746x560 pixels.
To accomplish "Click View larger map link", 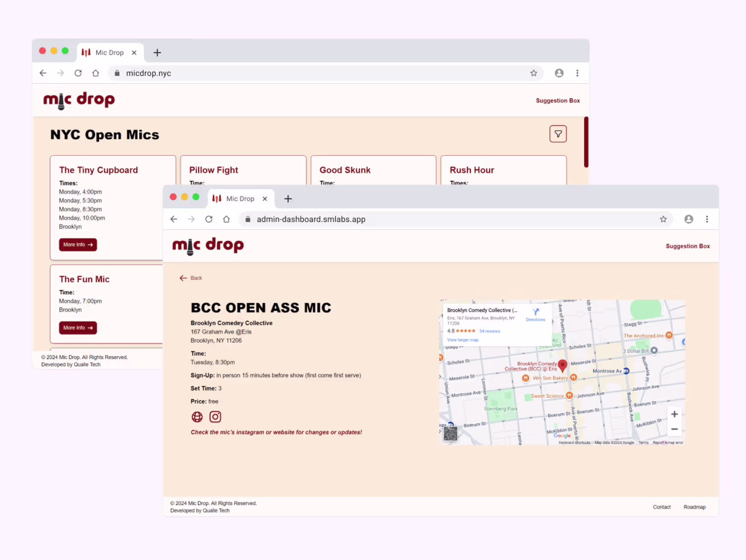I will click(x=463, y=340).
